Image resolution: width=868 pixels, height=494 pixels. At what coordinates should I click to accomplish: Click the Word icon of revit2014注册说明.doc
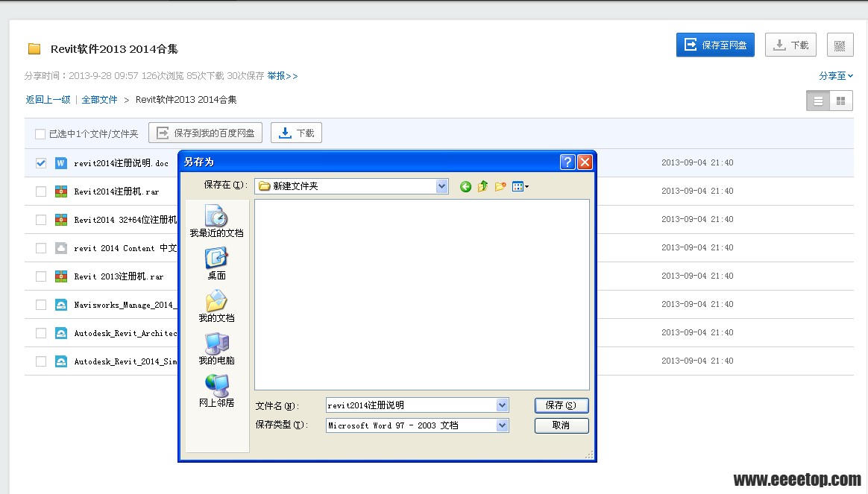click(x=61, y=163)
